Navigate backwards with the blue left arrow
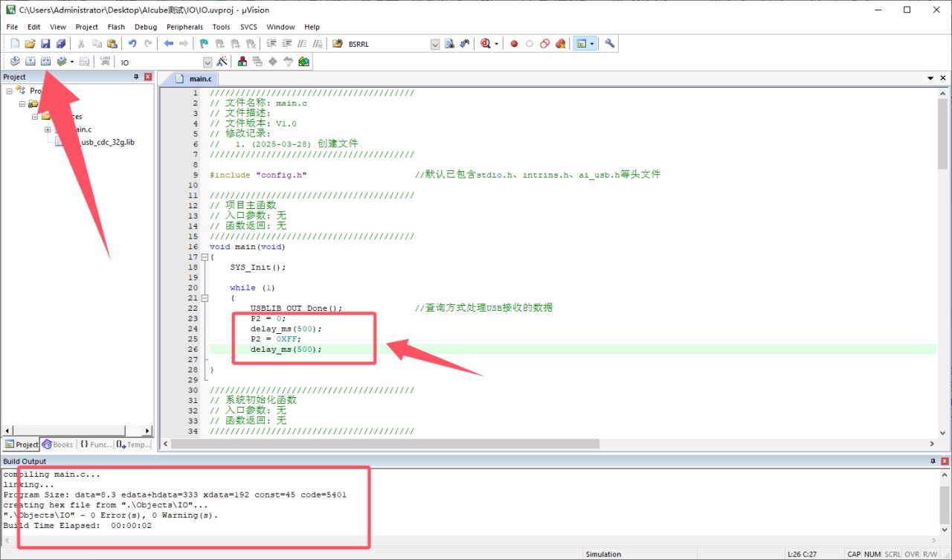 pyautogui.click(x=169, y=44)
